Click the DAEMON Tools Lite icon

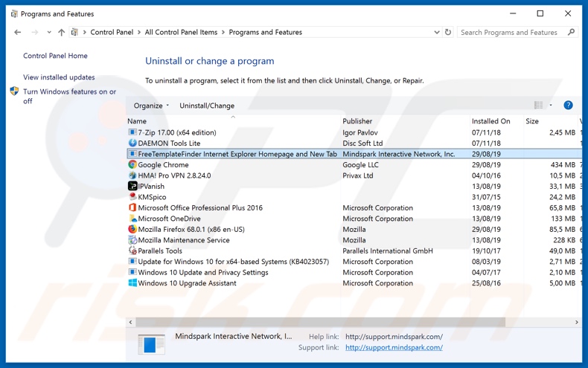click(x=132, y=143)
